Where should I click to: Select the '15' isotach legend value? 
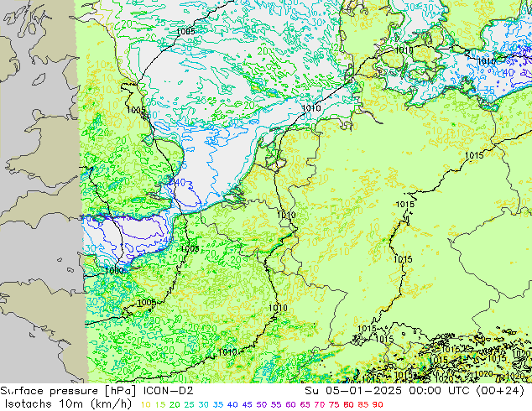[x=160, y=404]
